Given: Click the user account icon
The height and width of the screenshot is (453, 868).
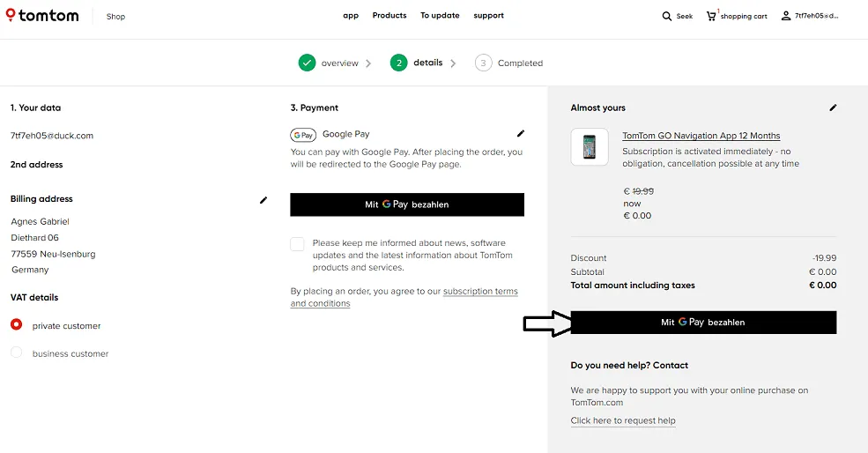Looking at the screenshot, I should 786,16.
